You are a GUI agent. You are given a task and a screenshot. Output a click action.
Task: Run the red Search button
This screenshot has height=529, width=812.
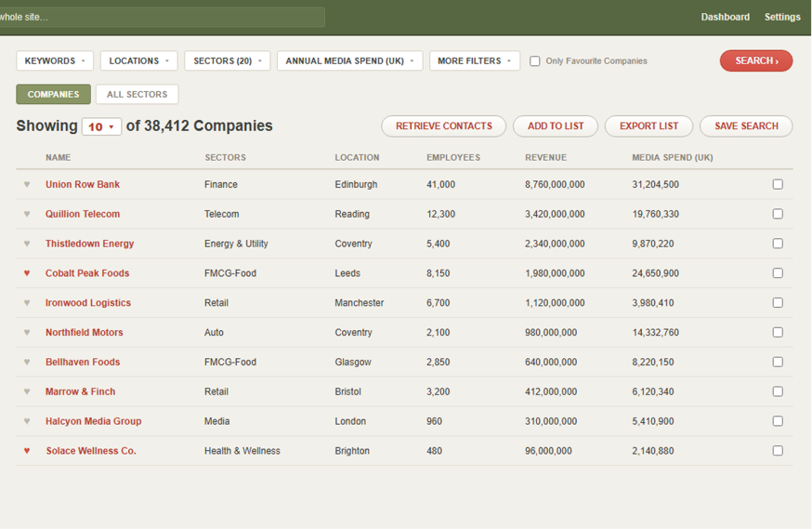coord(756,60)
